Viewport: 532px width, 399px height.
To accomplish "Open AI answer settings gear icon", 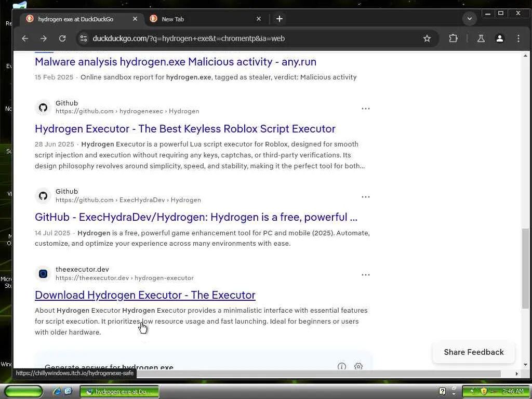I will click(x=358, y=366).
